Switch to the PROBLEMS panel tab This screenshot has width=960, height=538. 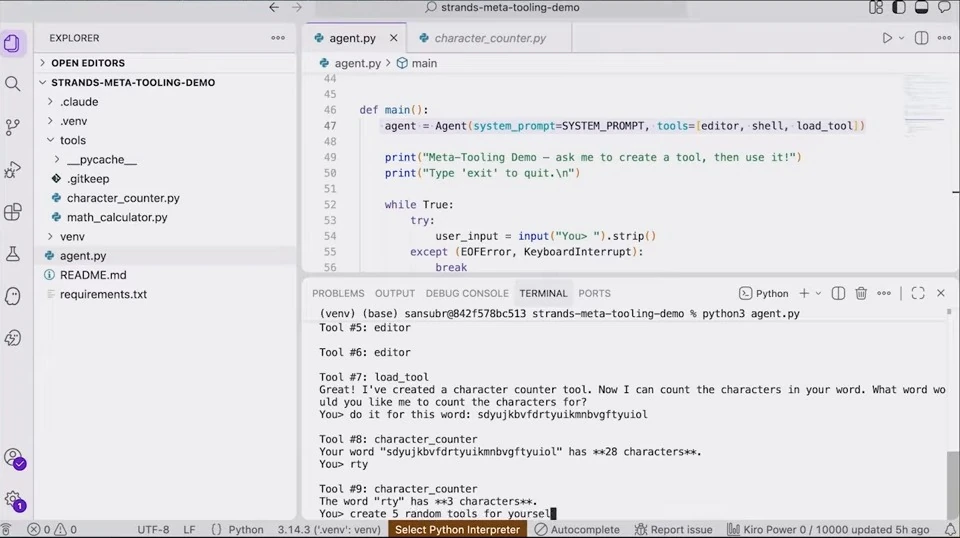(x=338, y=293)
